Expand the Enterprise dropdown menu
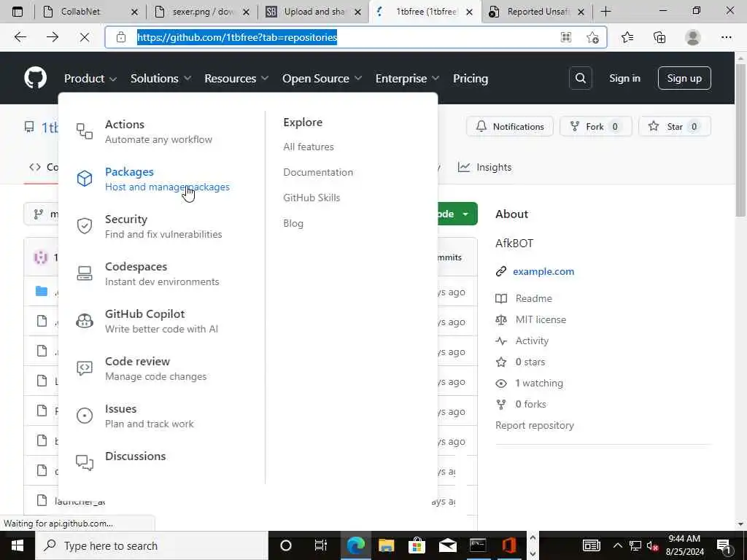Viewport: 747px width, 560px height. pyautogui.click(x=407, y=78)
